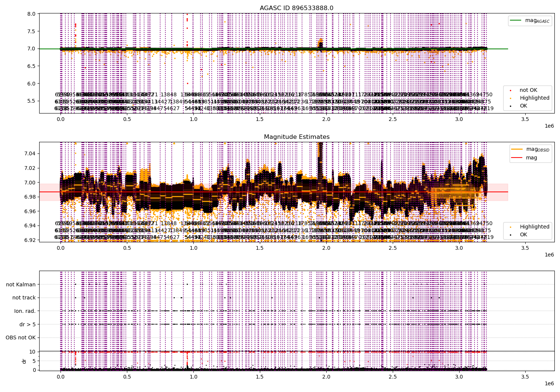Image resolution: width=560 pixels, height=392 pixels.
Task: Click the '7.0' y-axis tick on top plot
Action: tap(32, 49)
